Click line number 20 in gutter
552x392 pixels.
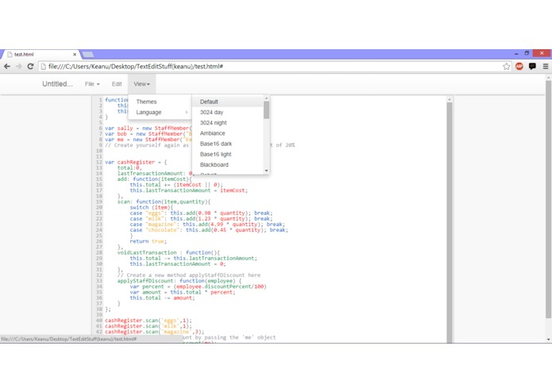(x=99, y=207)
